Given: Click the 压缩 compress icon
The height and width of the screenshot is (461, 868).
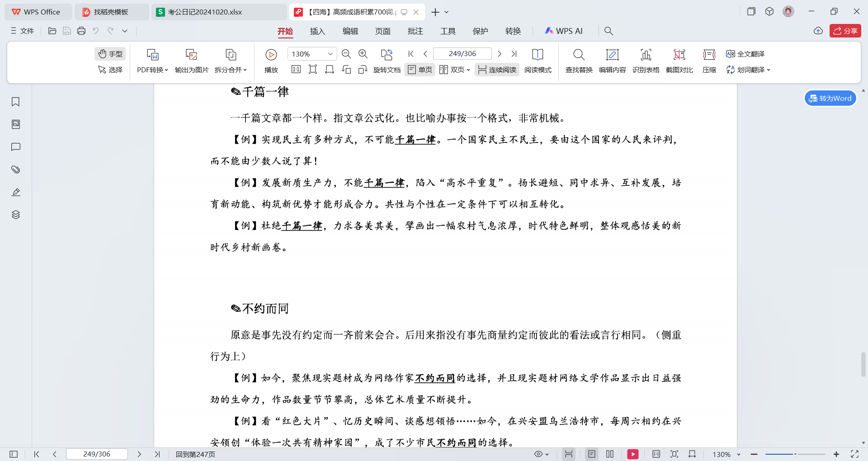Looking at the screenshot, I should point(709,55).
